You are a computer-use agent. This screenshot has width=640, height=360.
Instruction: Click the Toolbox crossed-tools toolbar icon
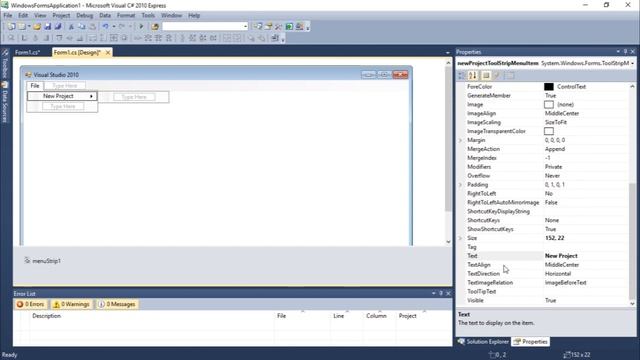pyautogui.click(x=279, y=27)
